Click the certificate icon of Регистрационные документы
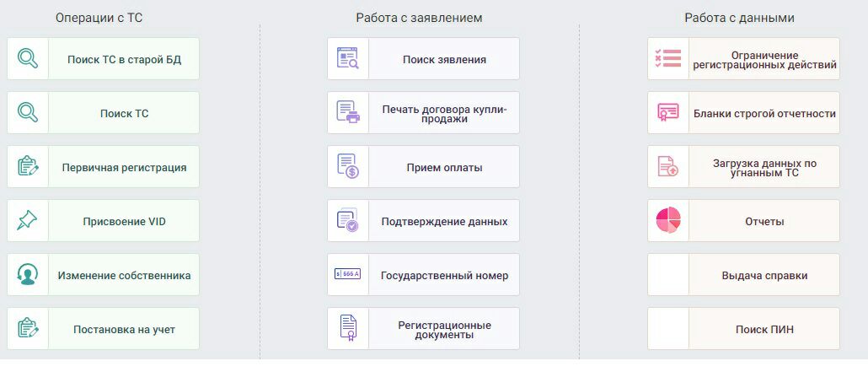 (348, 328)
